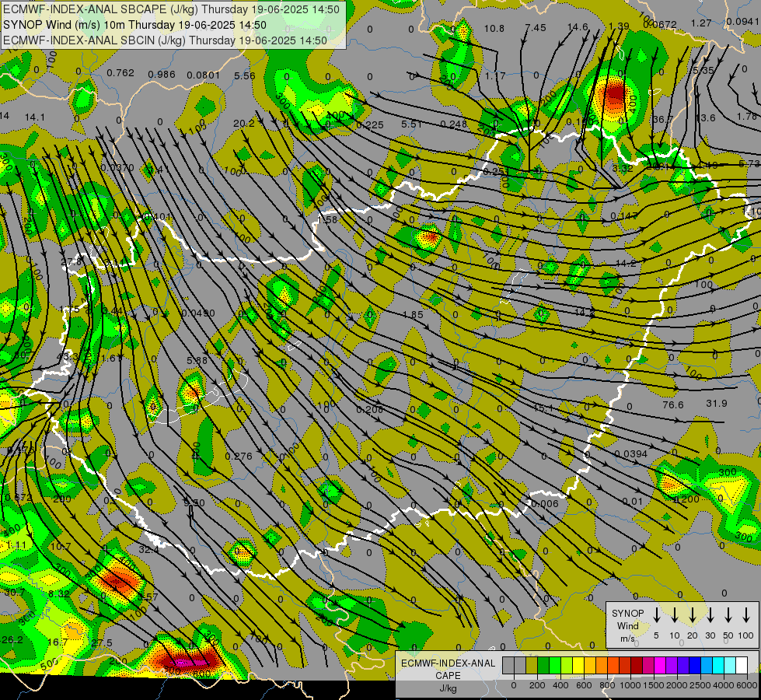Click the 14.6 value near top
The height and width of the screenshot is (700, 761).
(x=578, y=27)
